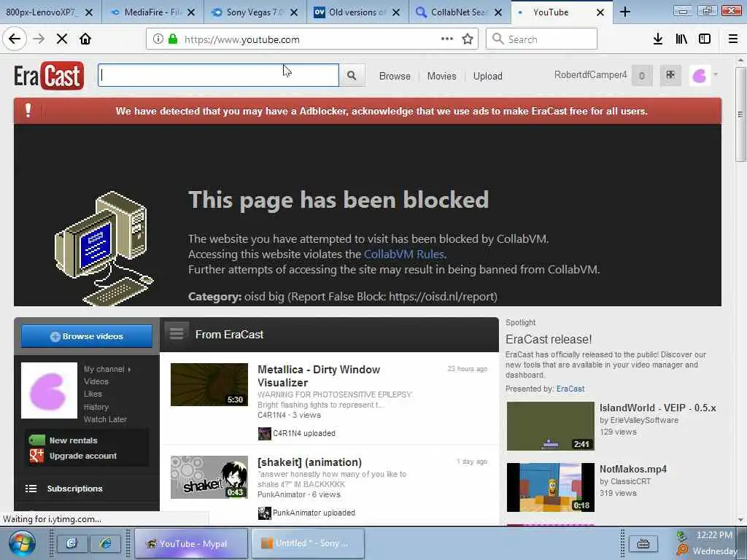
Task: Click the browser forward arrow
Action: tap(39, 39)
